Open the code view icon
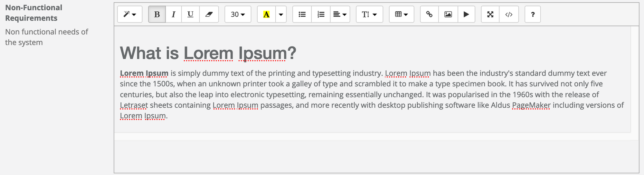The width and height of the screenshot is (644, 175). 509,15
